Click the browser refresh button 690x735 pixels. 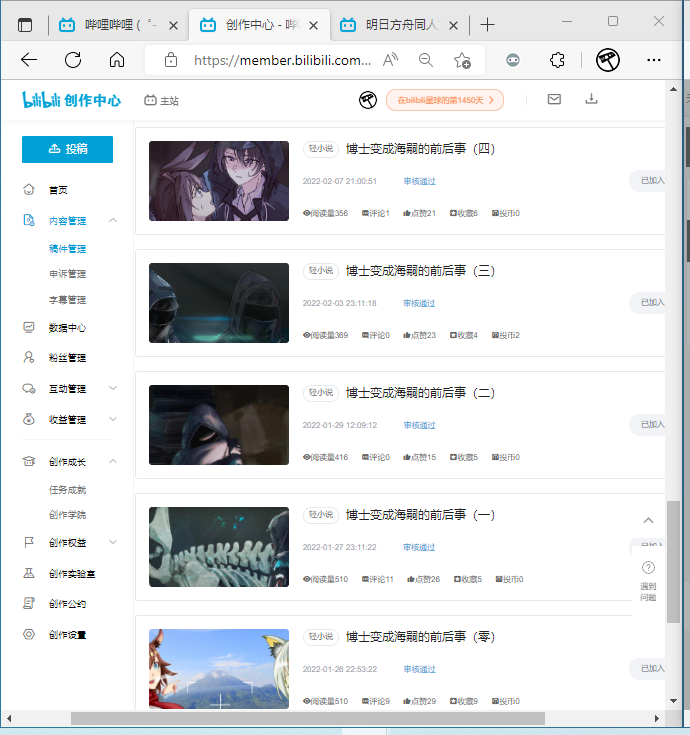click(73, 60)
